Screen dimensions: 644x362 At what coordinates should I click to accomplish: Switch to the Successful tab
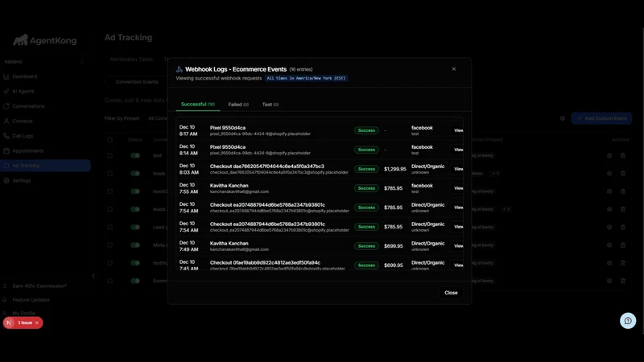point(198,105)
